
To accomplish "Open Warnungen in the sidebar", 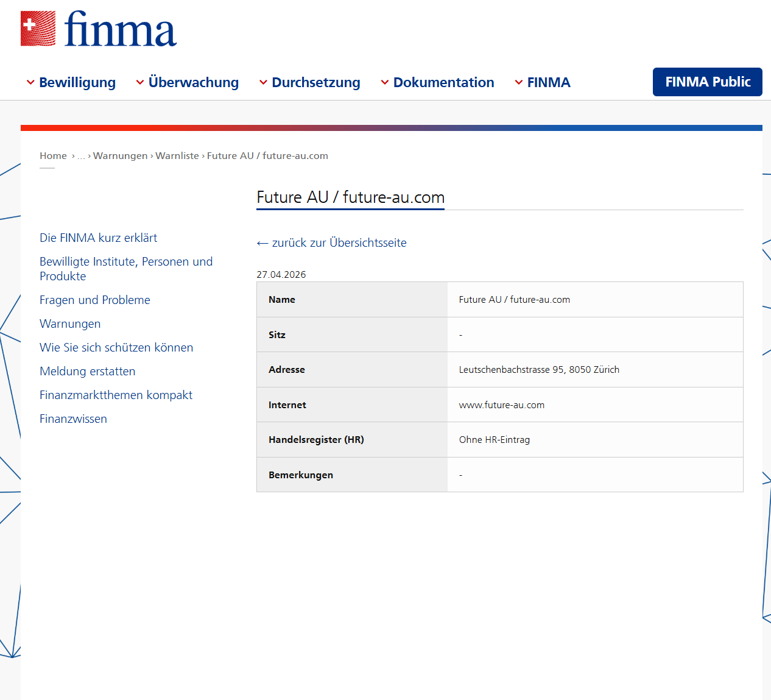I will (70, 323).
